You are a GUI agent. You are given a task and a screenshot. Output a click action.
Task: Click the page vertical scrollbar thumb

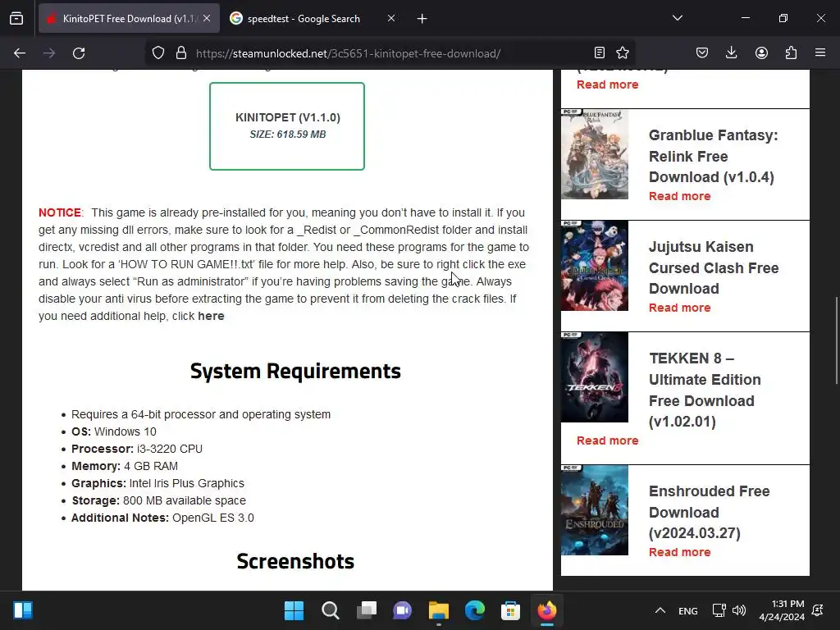[836, 340]
